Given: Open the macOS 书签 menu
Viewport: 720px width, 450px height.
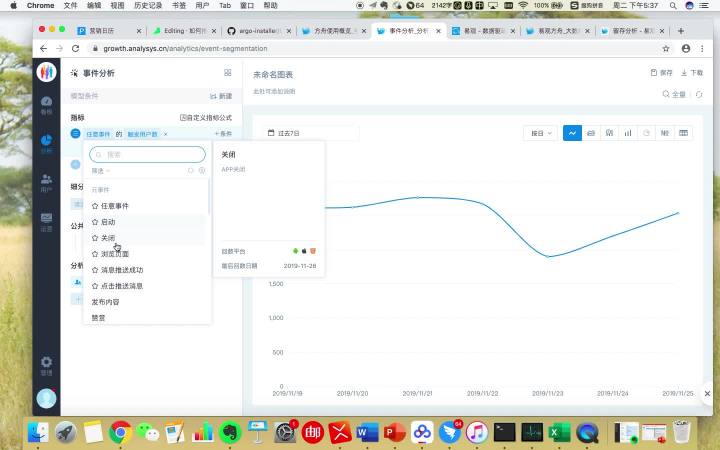Looking at the screenshot, I should coord(179,6).
